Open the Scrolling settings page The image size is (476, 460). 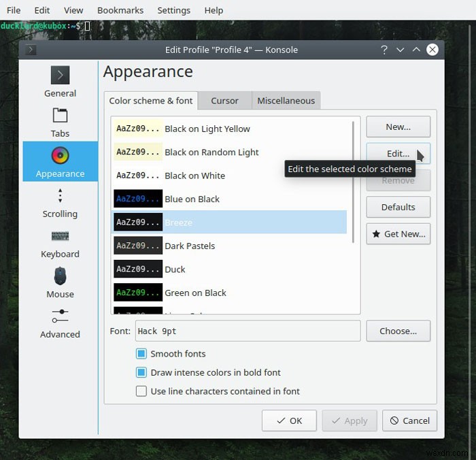(x=60, y=203)
